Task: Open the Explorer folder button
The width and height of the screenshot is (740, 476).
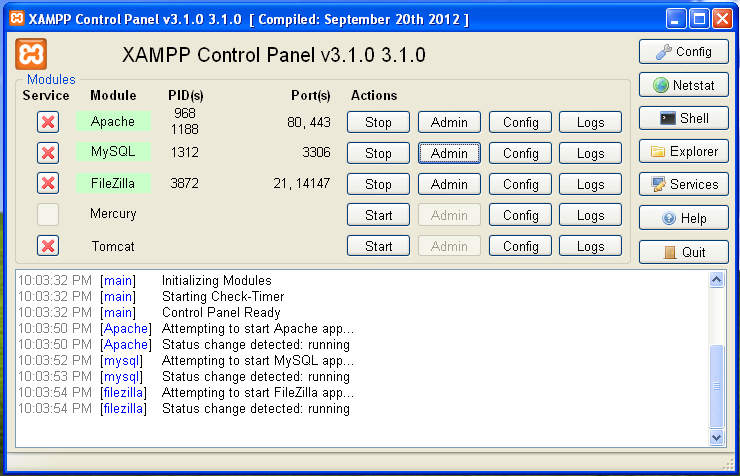Action: (683, 151)
